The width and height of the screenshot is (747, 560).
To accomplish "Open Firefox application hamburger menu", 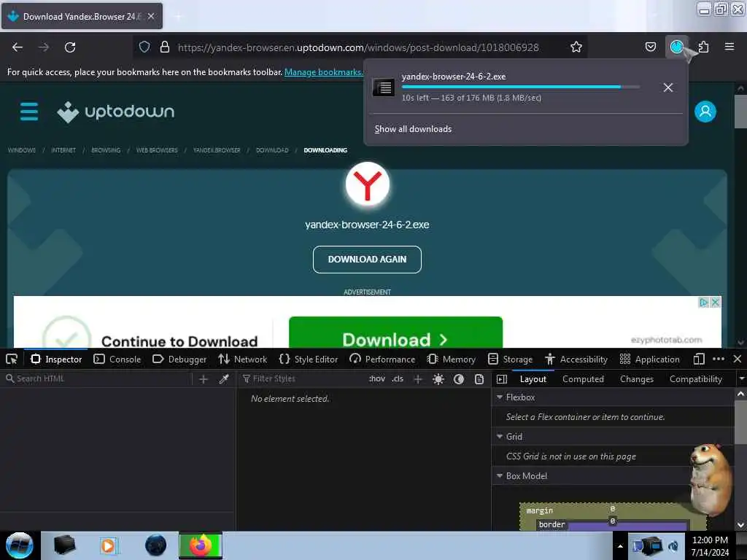I will [729, 47].
